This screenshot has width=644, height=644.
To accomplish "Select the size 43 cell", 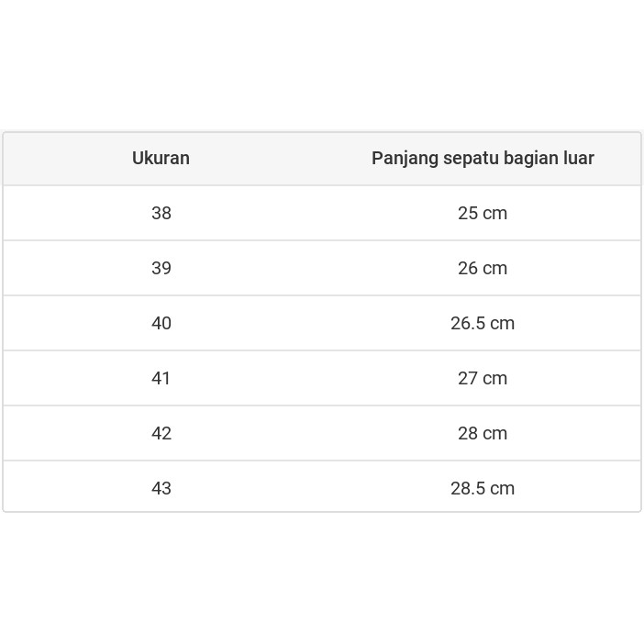I will [161, 488].
